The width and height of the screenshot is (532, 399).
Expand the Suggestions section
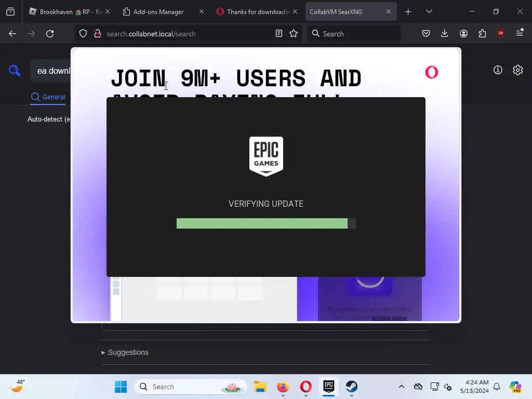(x=125, y=353)
